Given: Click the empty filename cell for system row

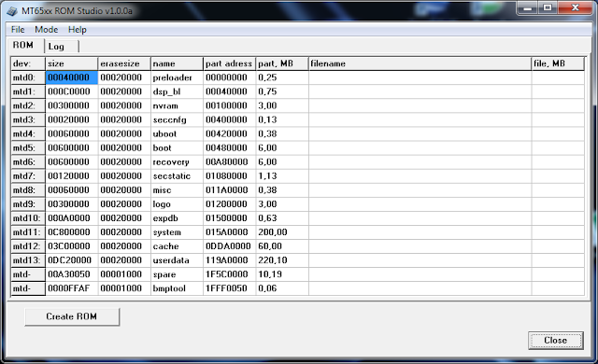Looking at the screenshot, I should point(420,232).
